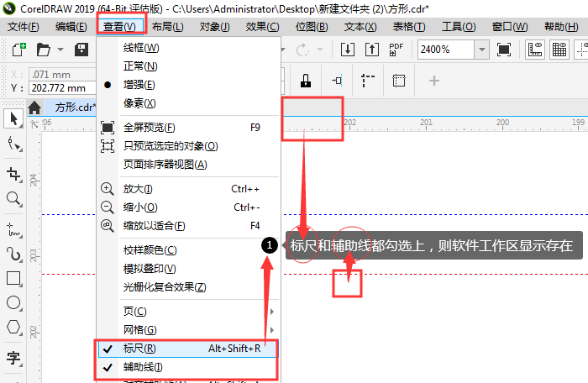Screen dimensions: 588x383
Task: Select the Polygon tool
Action: point(13,328)
